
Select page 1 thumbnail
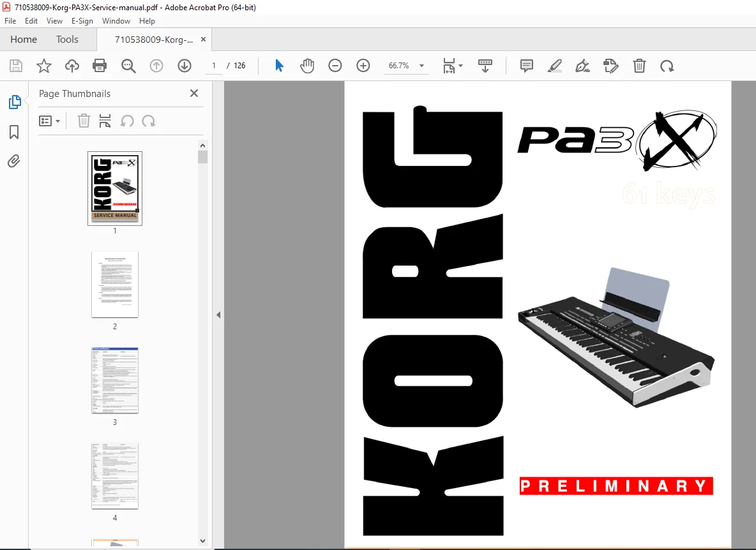point(115,188)
